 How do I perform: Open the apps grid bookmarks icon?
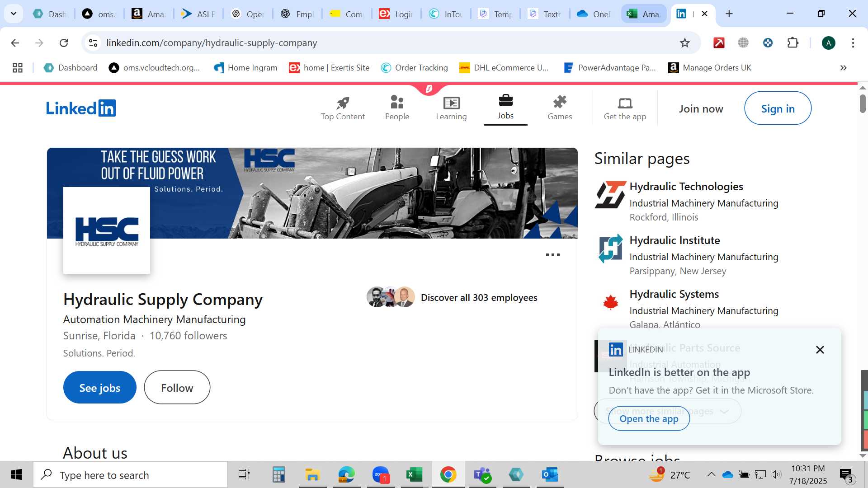click(18, 68)
